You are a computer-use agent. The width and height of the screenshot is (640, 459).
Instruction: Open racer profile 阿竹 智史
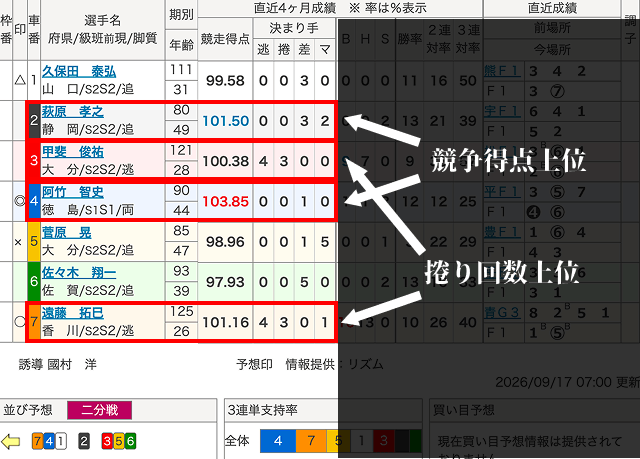click(x=73, y=192)
